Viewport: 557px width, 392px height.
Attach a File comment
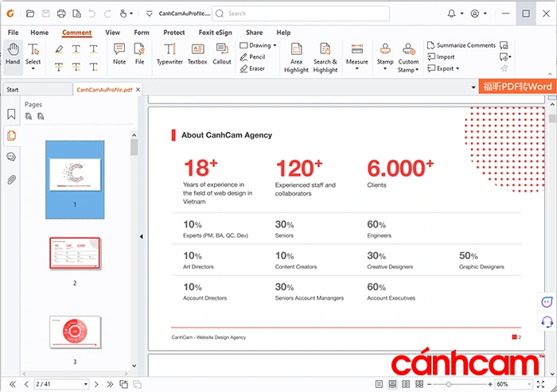[139, 53]
